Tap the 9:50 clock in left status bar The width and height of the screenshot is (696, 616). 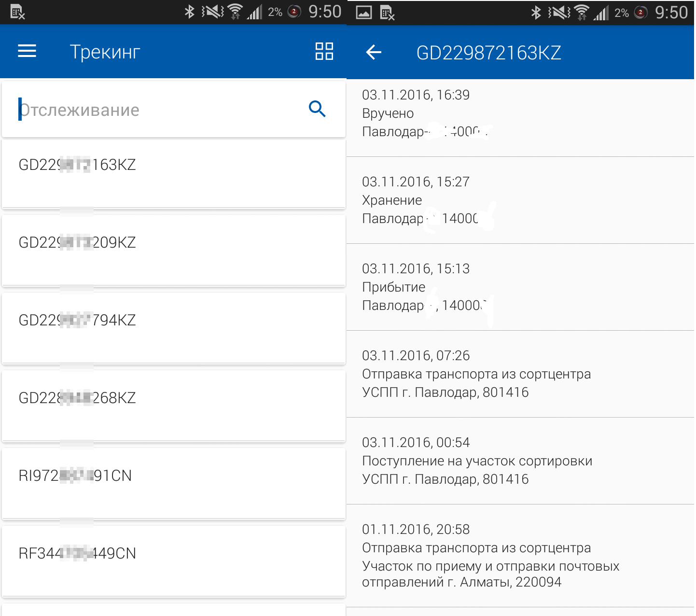pyautogui.click(x=325, y=12)
